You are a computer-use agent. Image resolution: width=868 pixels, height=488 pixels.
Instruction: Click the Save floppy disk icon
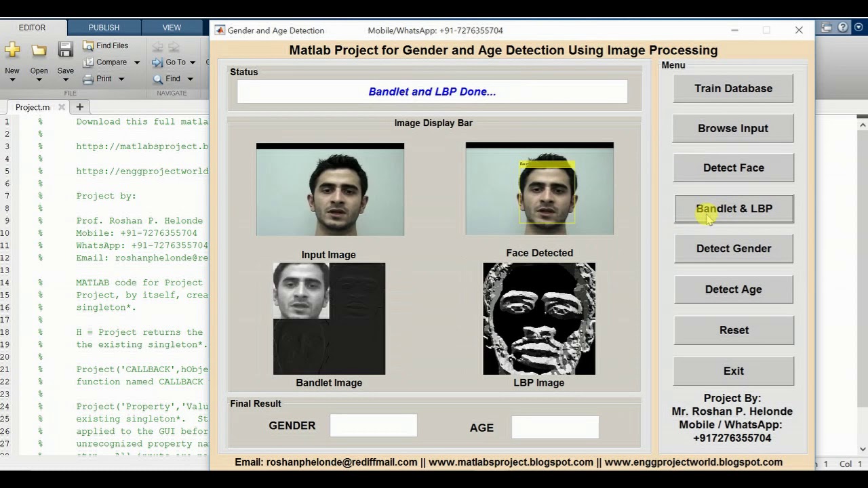coord(65,49)
